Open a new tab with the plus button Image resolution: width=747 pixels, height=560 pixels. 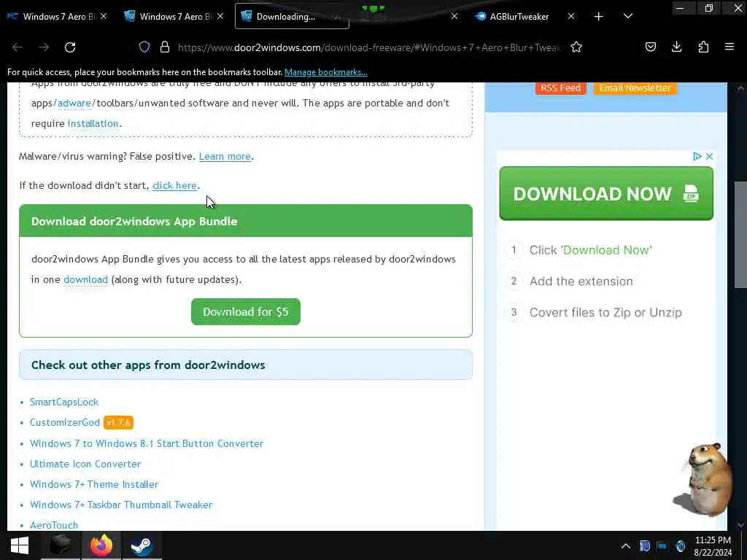(x=599, y=17)
